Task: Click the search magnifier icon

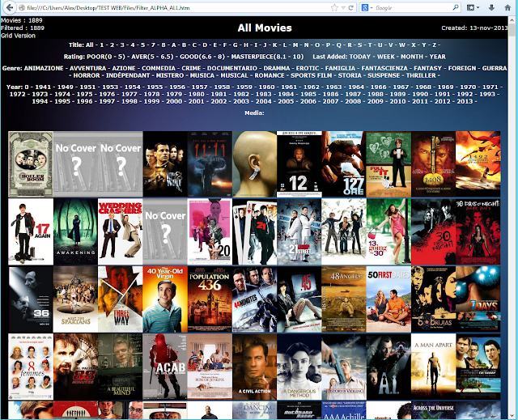Action: coord(456,7)
